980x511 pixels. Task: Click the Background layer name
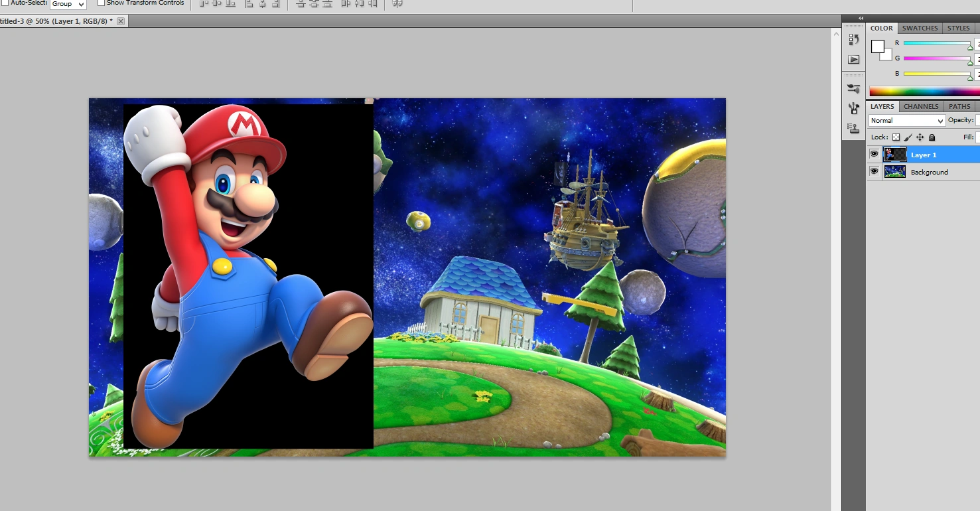pos(930,173)
